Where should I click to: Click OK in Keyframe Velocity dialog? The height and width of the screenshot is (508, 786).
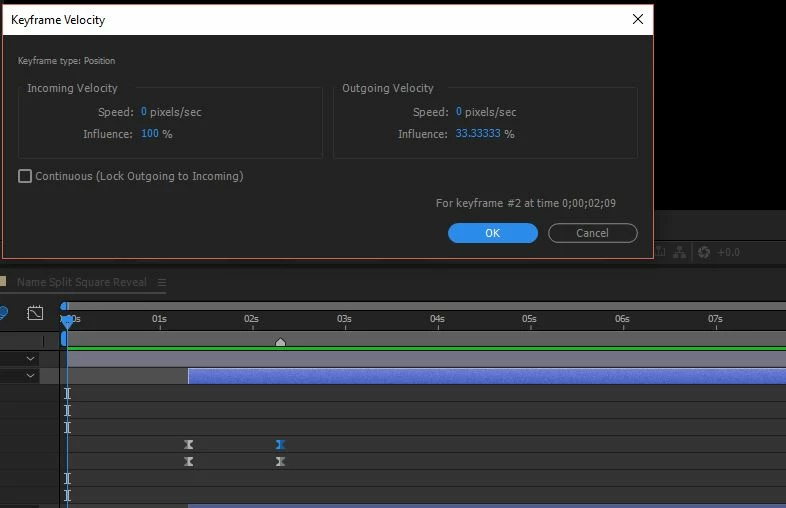(x=493, y=233)
